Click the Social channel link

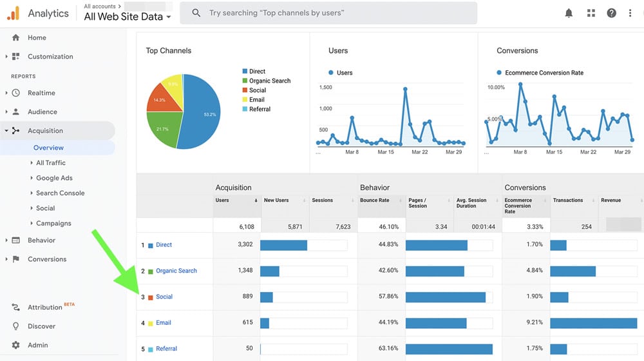(x=164, y=297)
